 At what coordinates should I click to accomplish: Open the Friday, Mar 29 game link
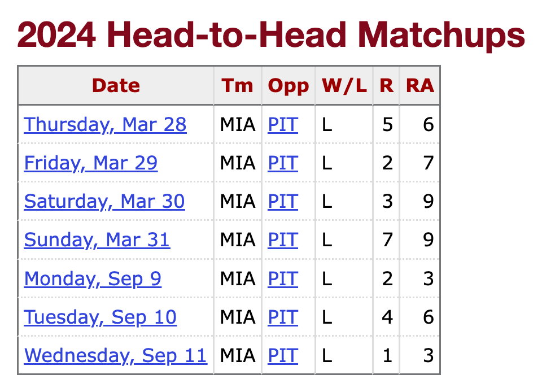(x=91, y=163)
